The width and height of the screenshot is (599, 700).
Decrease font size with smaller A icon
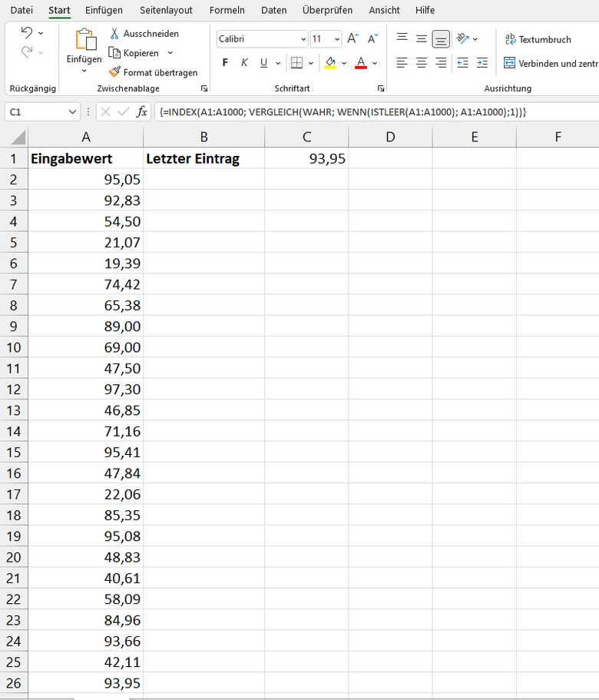point(372,38)
